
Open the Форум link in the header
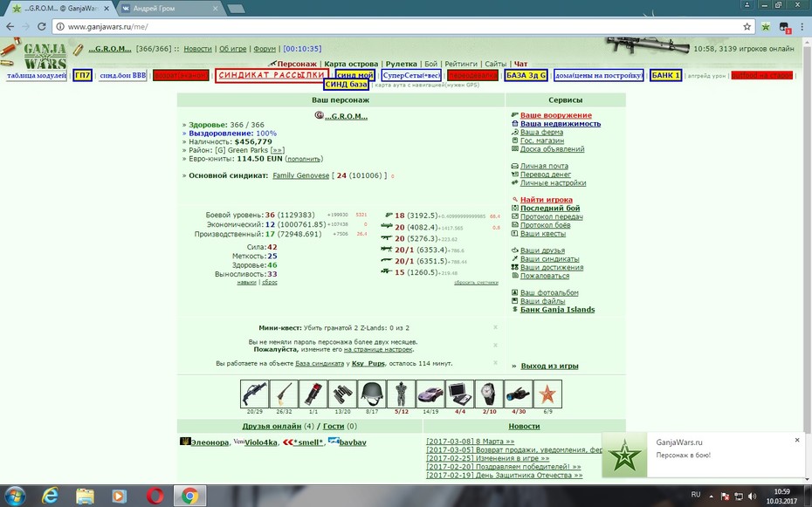(x=265, y=49)
